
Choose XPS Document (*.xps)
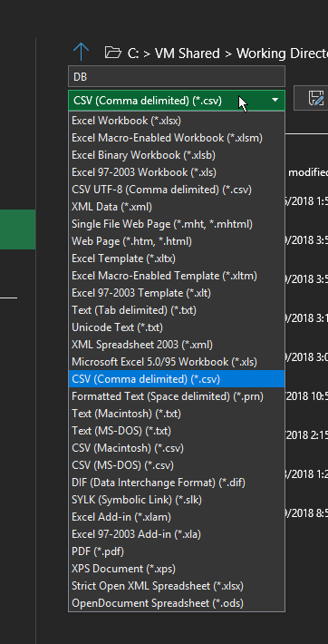tap(177, 569)
